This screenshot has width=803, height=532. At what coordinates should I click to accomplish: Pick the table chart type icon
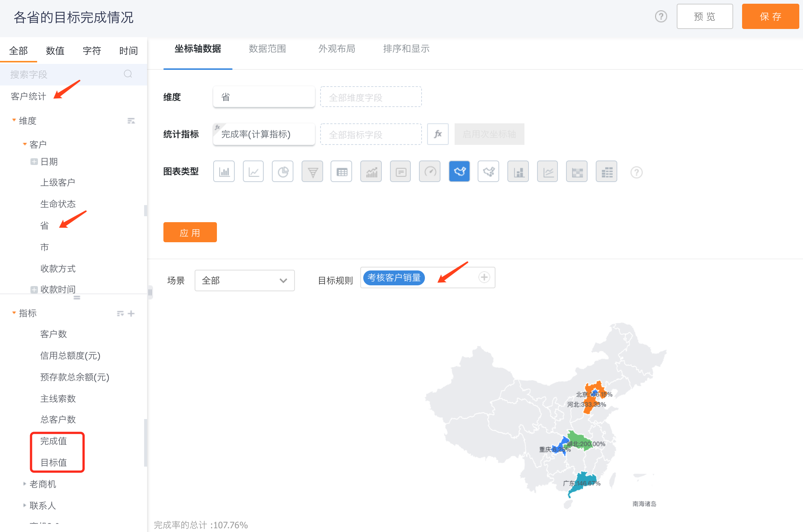click(341, 172)
